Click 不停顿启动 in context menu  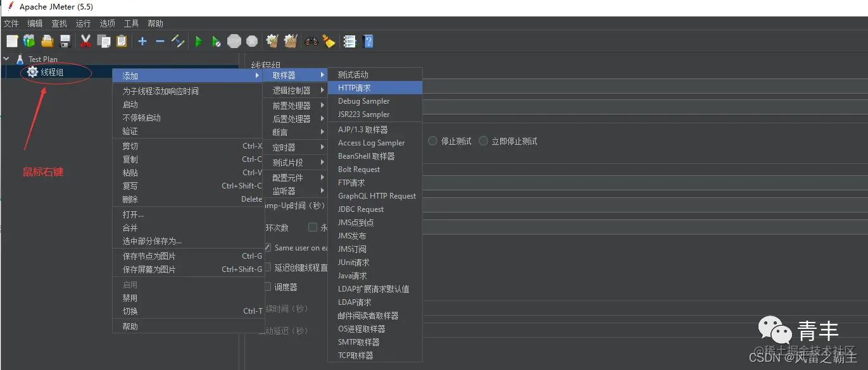coord(187,118)
